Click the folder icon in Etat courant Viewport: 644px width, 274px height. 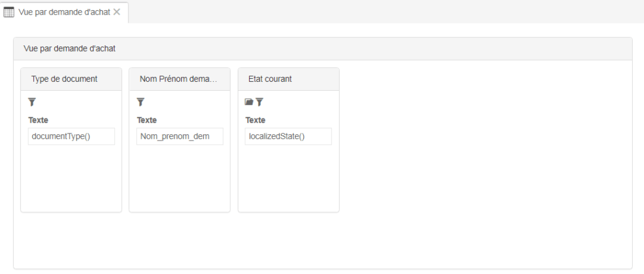coord(249,101)
